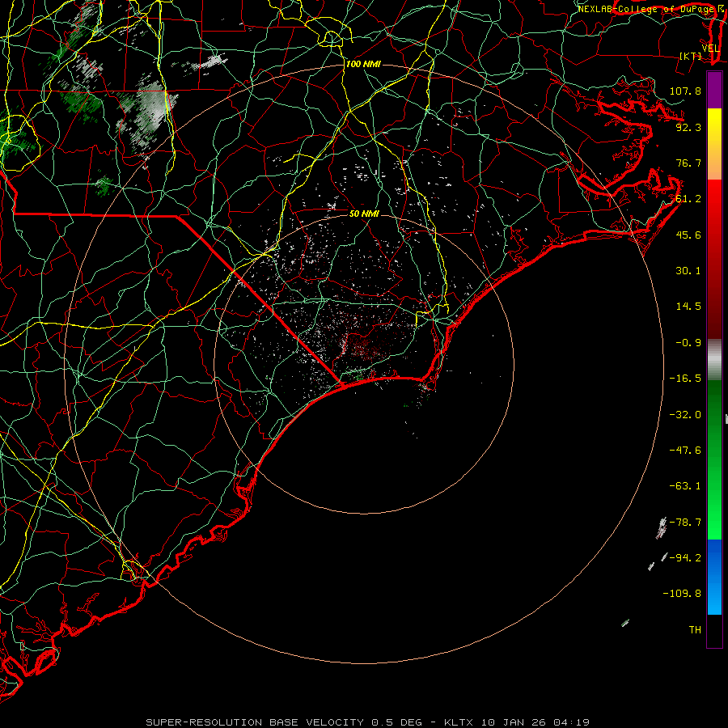Pick the purple segment of velocity color bar

point(714,90)
